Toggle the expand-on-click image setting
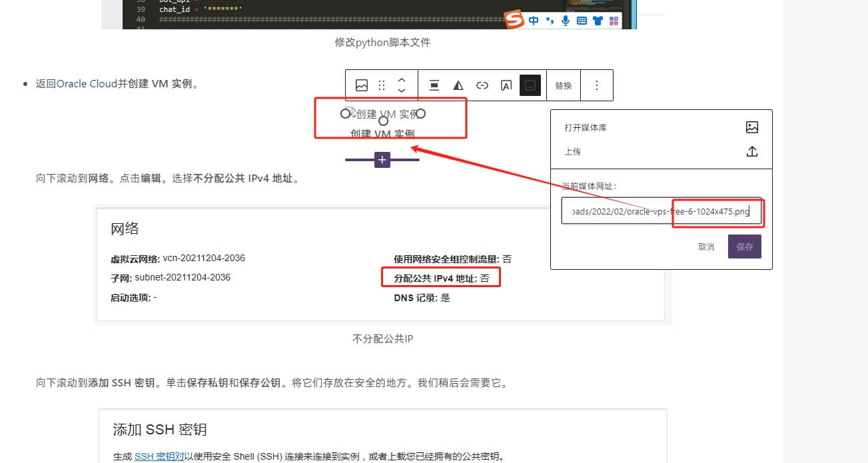The image size is (868, 463). coord(530,85)
